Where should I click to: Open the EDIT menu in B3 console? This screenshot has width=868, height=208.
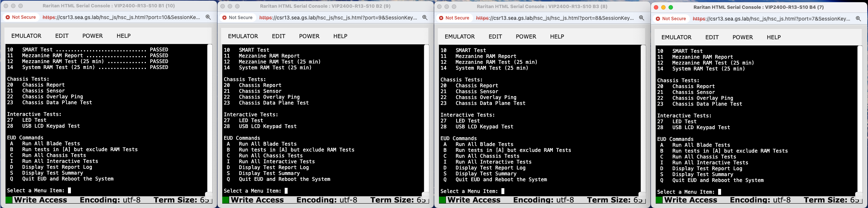click(x=495, y=37)
